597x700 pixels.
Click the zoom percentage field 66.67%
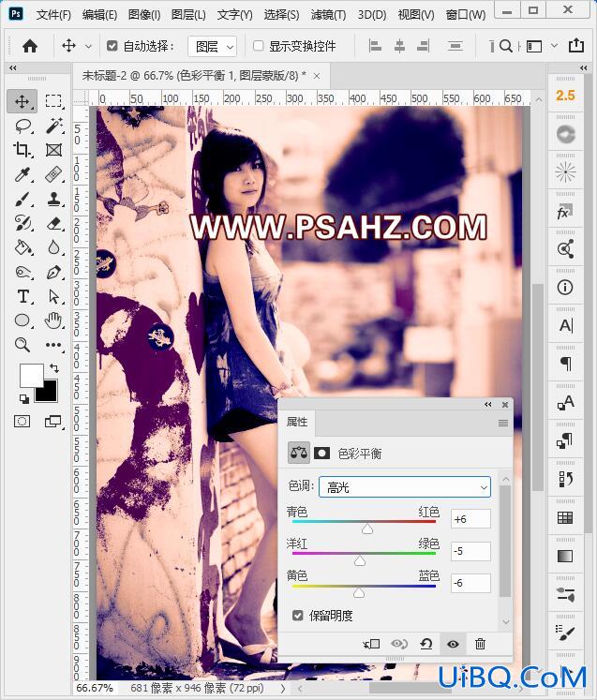(x=95, y=688)
